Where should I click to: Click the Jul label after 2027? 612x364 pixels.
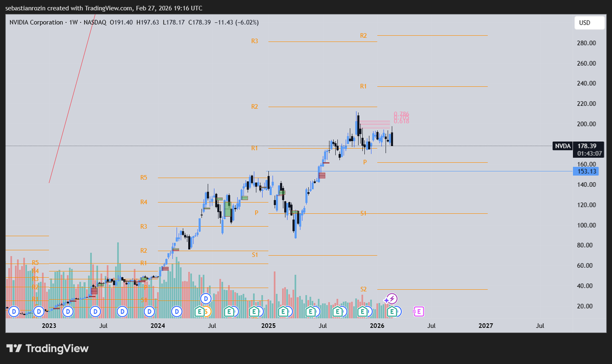pyautogui.click(x=540, y=325)
